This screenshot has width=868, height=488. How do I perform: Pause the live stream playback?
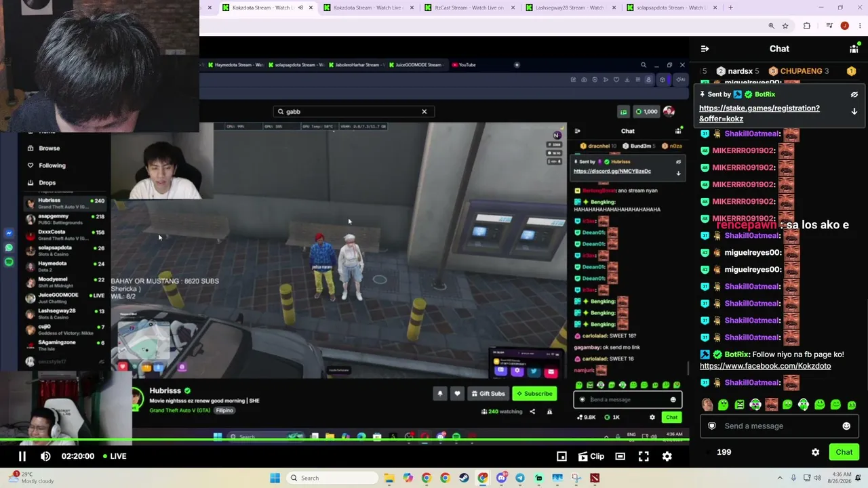click(22, 456)
